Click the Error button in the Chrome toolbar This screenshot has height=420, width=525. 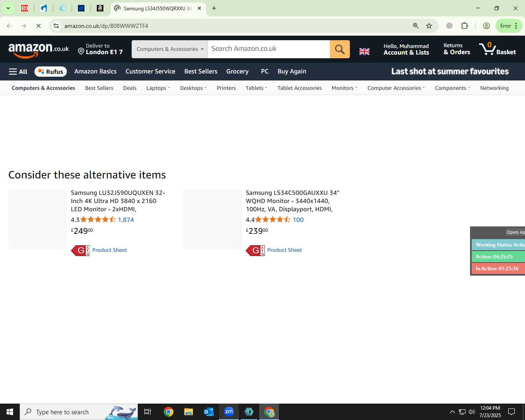pos(509,26)
